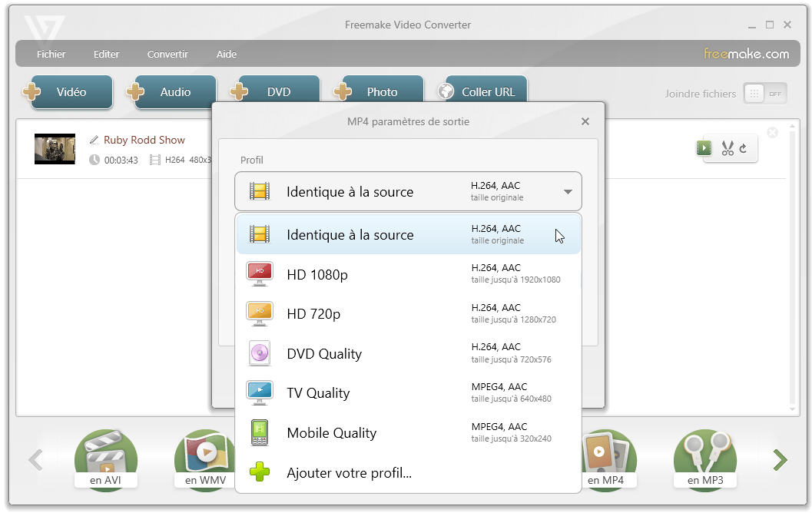
Task: Click the en MP4 format icon
Action: (609, 460)
